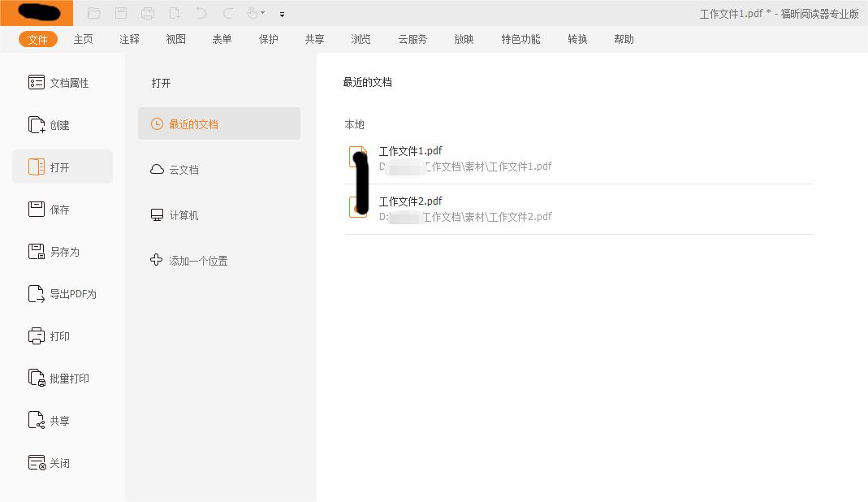Click 添加一个位置 to add a location

(198, 261)
